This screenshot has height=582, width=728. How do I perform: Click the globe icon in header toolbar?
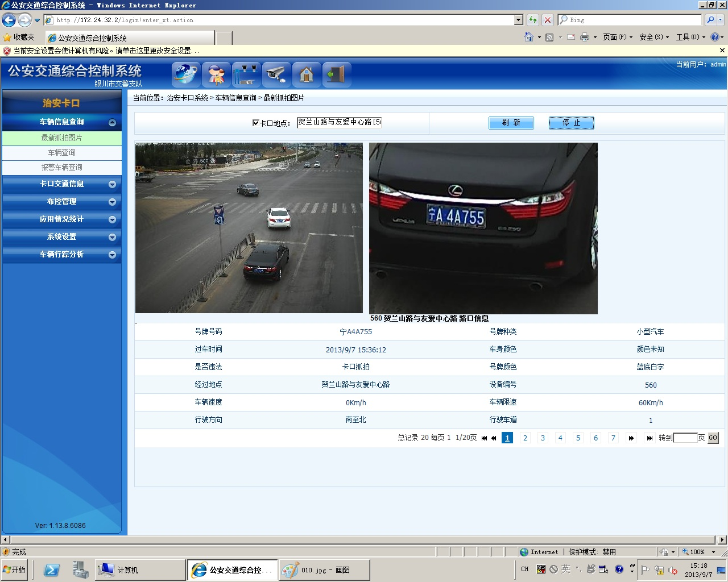pos(186,74)
